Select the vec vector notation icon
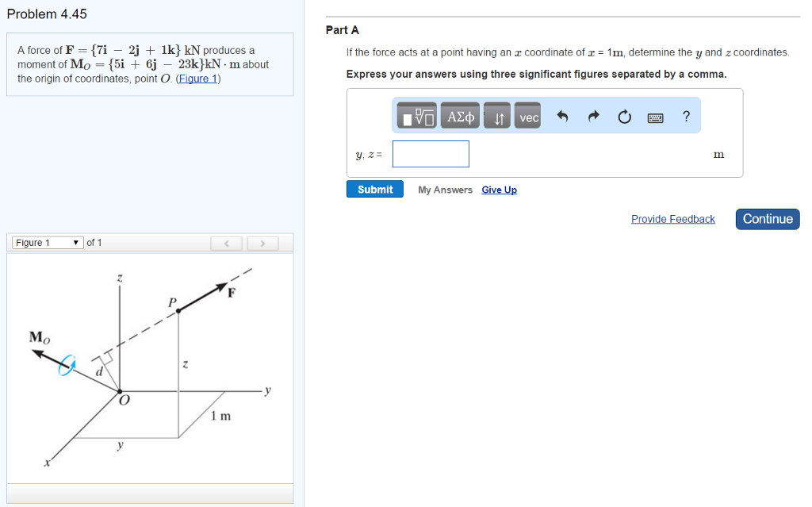 [527, 116]
